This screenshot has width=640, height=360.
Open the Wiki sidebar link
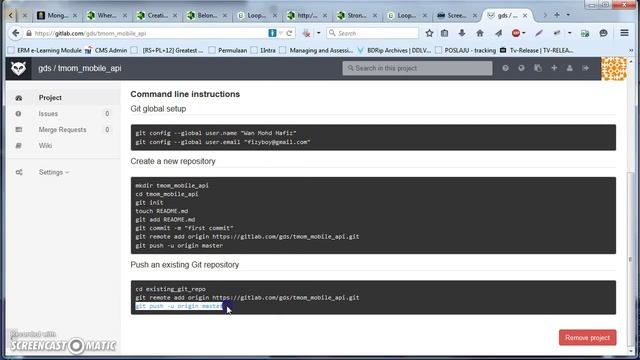pos(45,146)
